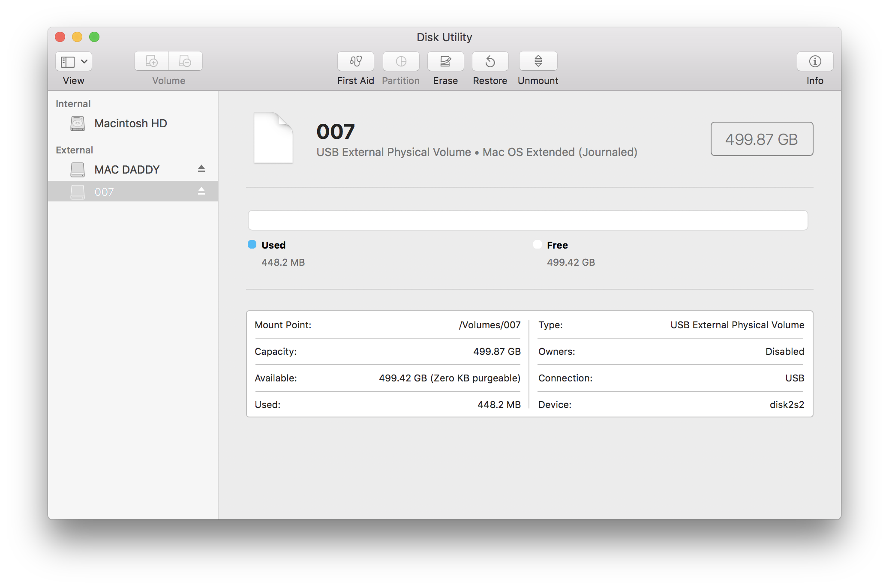The width and height of the screenshot is (889, 588).
Task: Collapse the 007 volume entry
Action: point(202,191)
